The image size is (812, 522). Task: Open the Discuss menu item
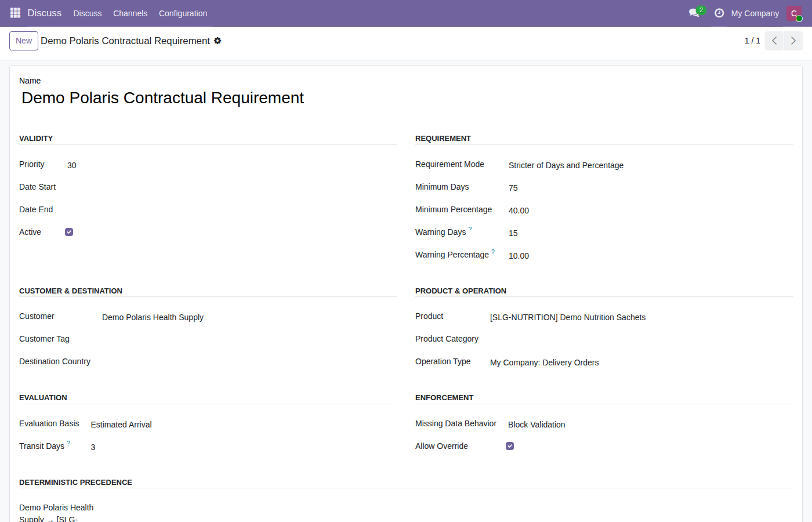(x=88, y=13)
